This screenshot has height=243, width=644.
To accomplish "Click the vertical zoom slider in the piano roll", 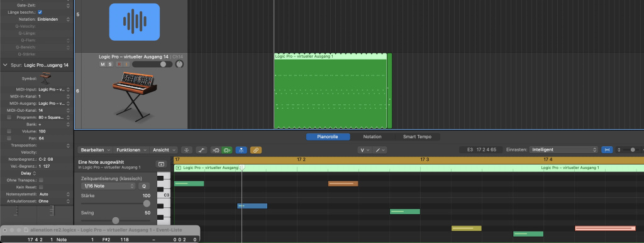I will click(633, 150).
